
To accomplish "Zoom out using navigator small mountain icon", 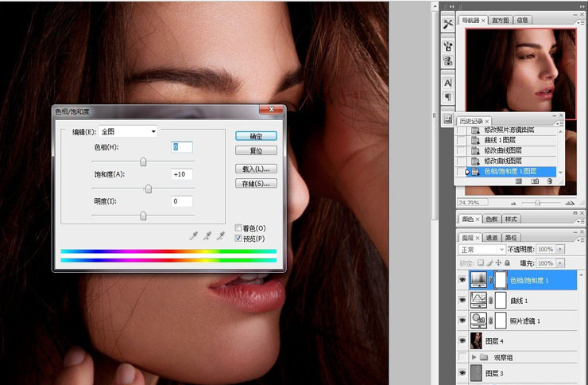I will pos(513,203).
